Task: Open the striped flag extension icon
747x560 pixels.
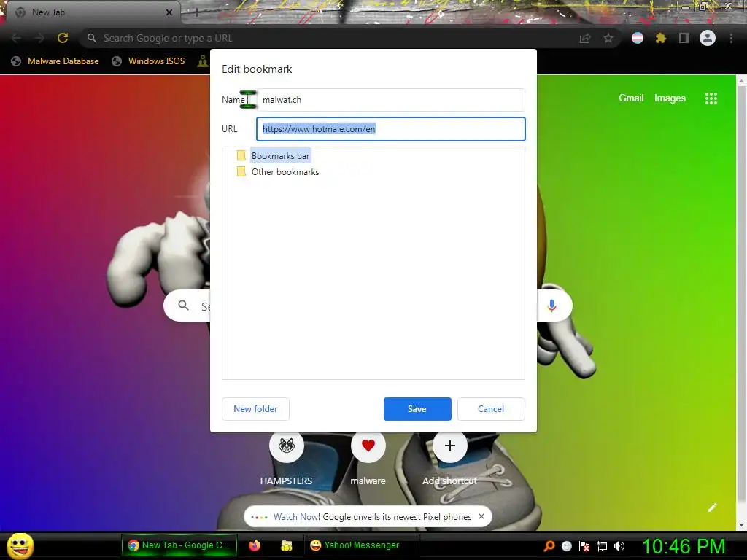Action: (x=638, y=38)
